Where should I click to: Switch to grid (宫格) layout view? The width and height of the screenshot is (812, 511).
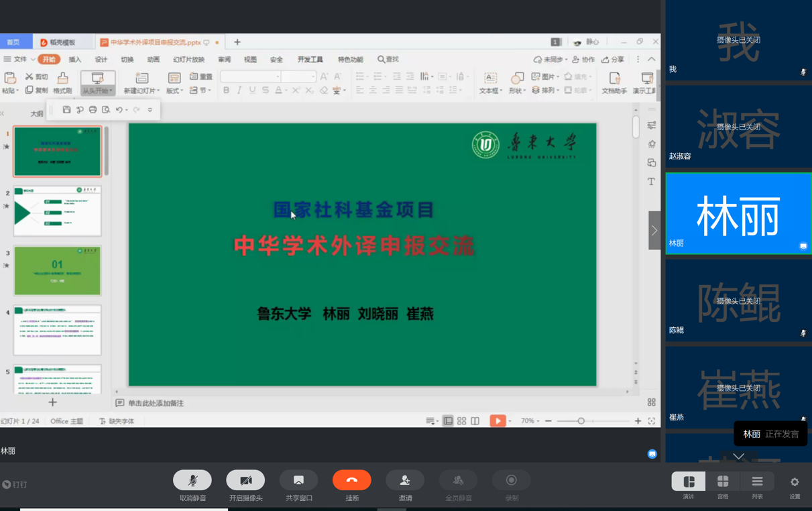click(x=723, y=481)
